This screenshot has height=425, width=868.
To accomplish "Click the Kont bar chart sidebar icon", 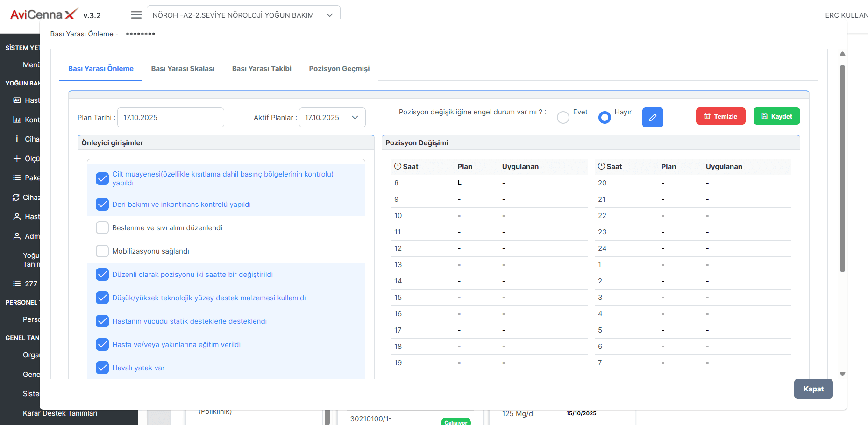I will 17,120.
